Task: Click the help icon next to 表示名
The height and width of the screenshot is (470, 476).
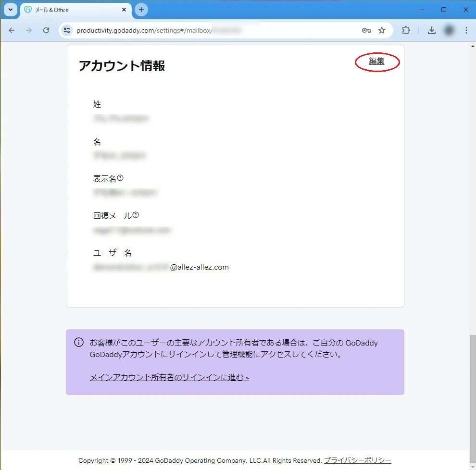Action: (x=120, y=178)
